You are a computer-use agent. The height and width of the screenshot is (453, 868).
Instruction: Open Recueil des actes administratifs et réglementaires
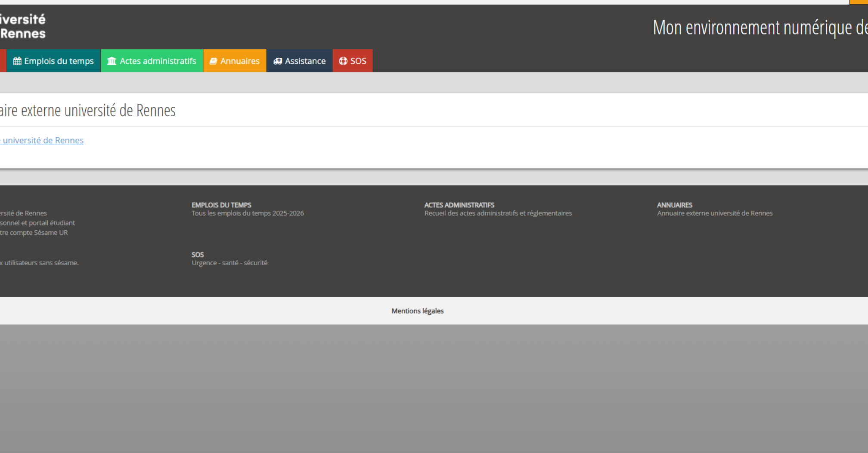[x=498, y=213]
